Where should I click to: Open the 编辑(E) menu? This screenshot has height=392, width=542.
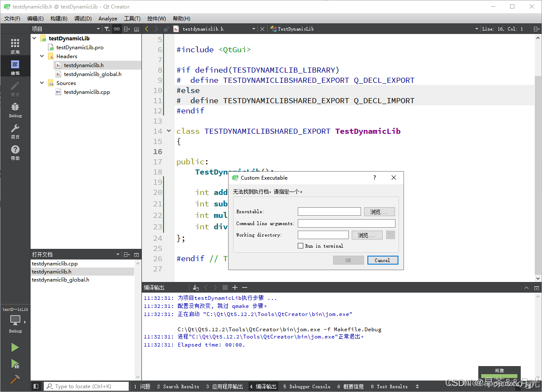[35, 18]
